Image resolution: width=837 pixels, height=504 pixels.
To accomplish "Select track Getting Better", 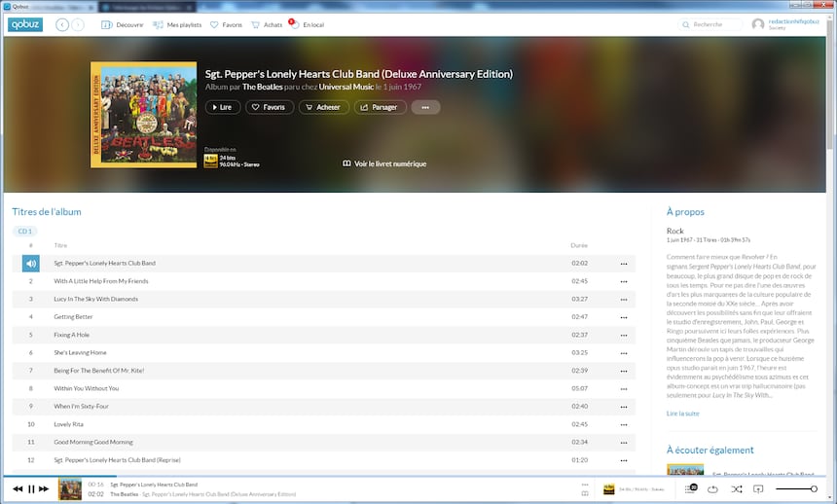I will (323, 317).
